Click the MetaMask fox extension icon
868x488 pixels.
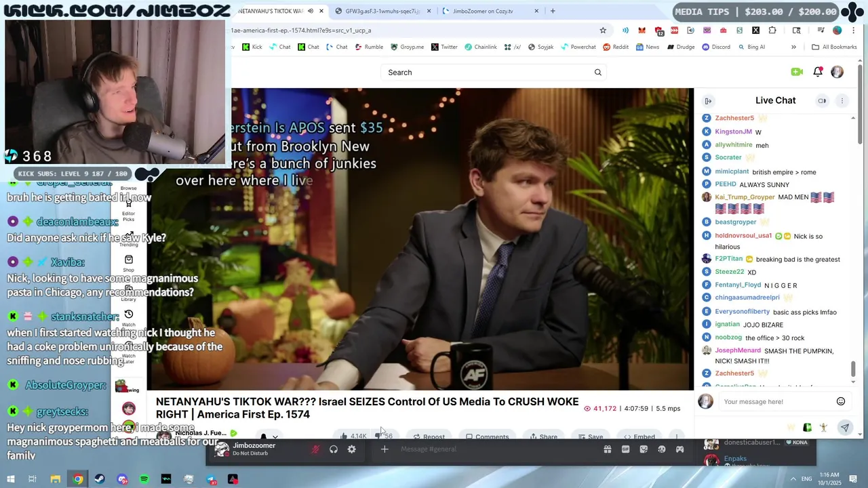[x=642, y=30]
